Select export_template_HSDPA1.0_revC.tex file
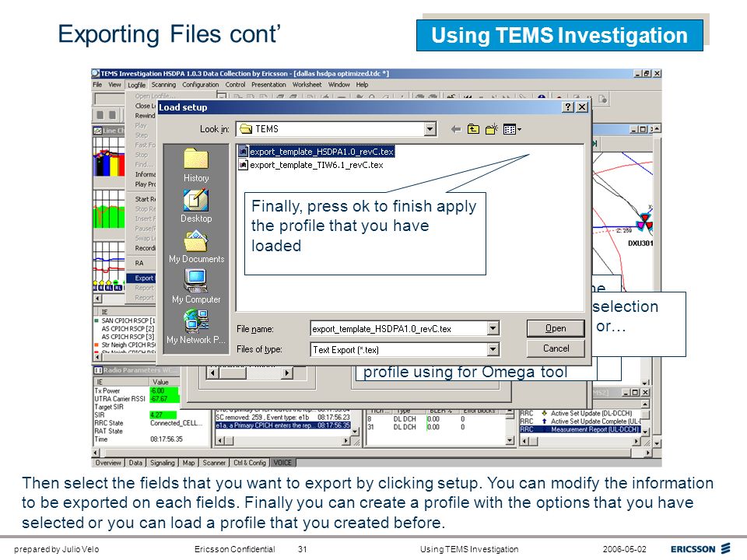This screenshot has width=747, height=560. [317, 152]
